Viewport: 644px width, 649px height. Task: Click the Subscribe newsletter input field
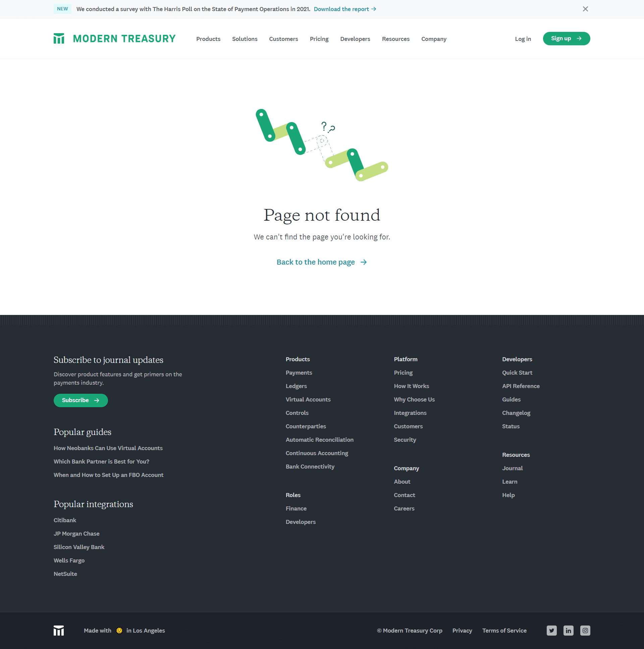80,400
